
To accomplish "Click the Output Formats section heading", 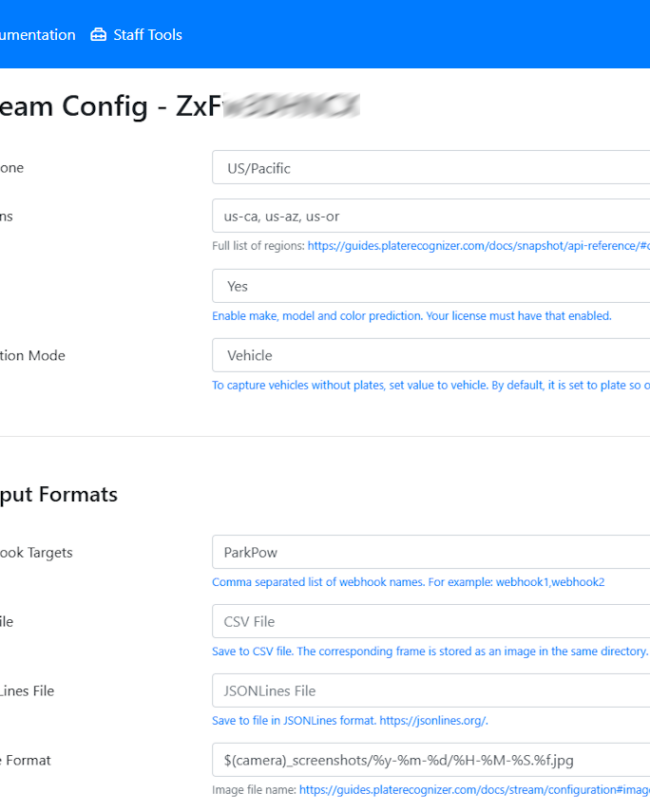I will (x=59, y=495).
